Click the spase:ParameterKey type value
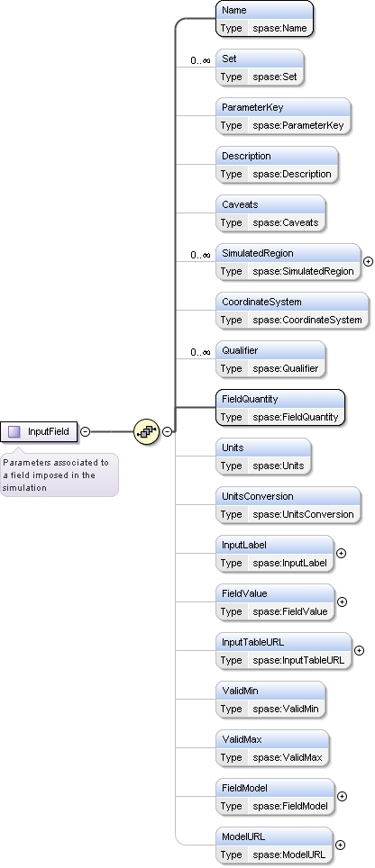Viewport: 375px width, 868px height. (298, 126)
